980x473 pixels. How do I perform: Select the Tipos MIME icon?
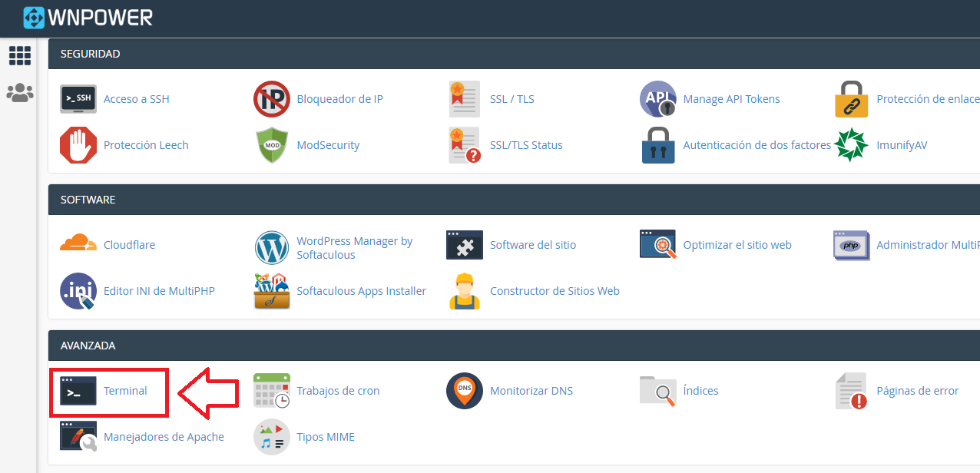271,437
